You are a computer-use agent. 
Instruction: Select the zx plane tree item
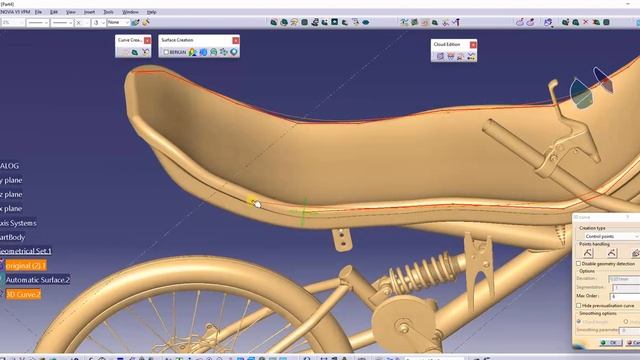[x=11, y=209]
